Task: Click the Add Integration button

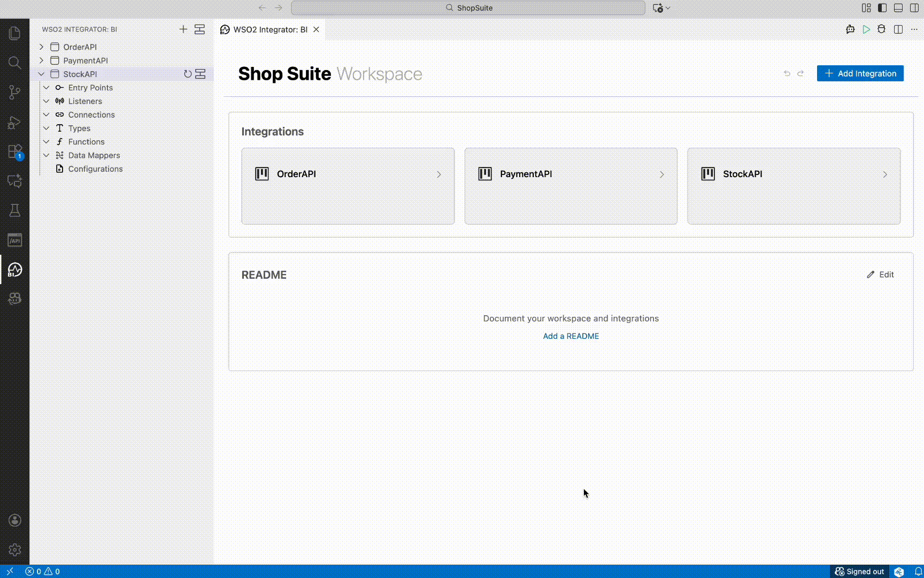Action: point(860,73)
